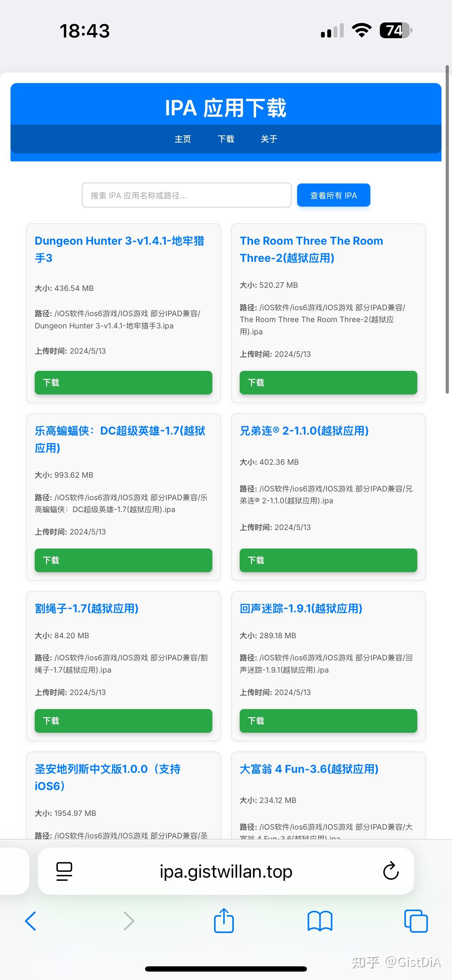
Task: Open the 关于 navigation tab
Action: click(x=269, y=139)
